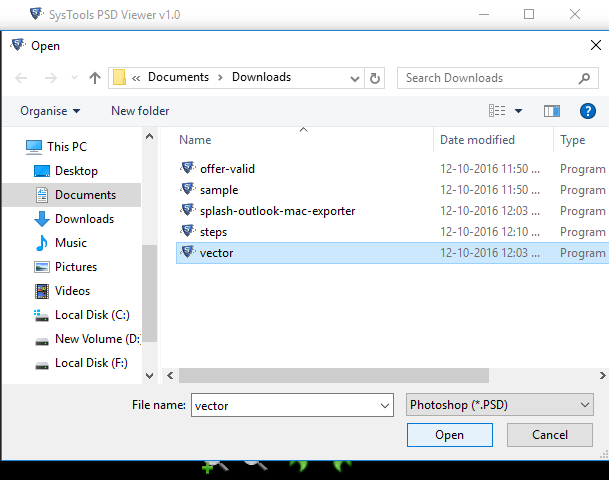Click the horizontal scrollbar thumb
Screen dimensions: 609x480
click(334, 376)
